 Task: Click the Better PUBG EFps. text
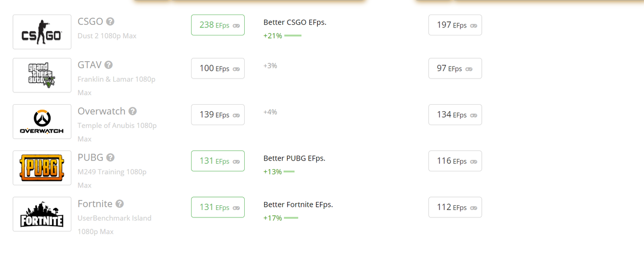coord(294,158)
